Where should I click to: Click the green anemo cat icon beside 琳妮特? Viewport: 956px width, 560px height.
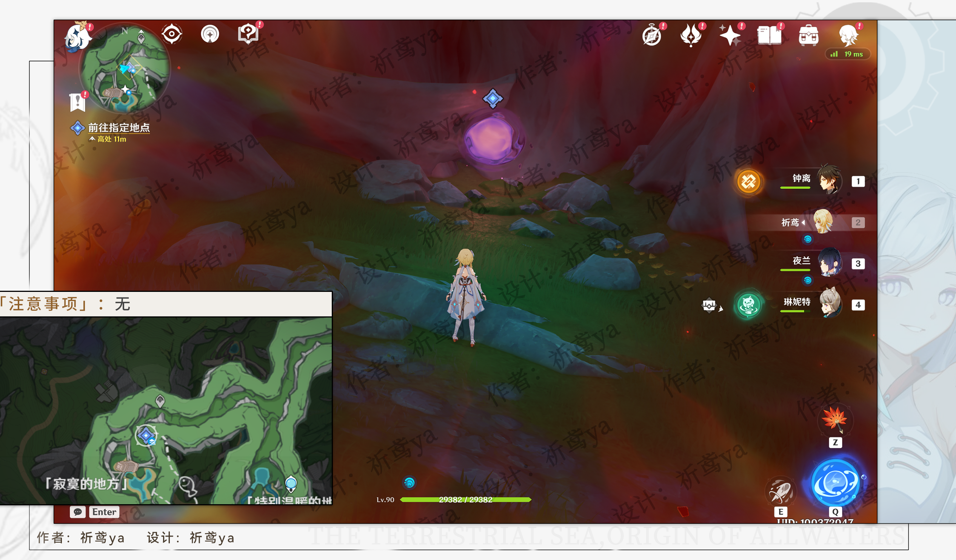pos(748,304)
